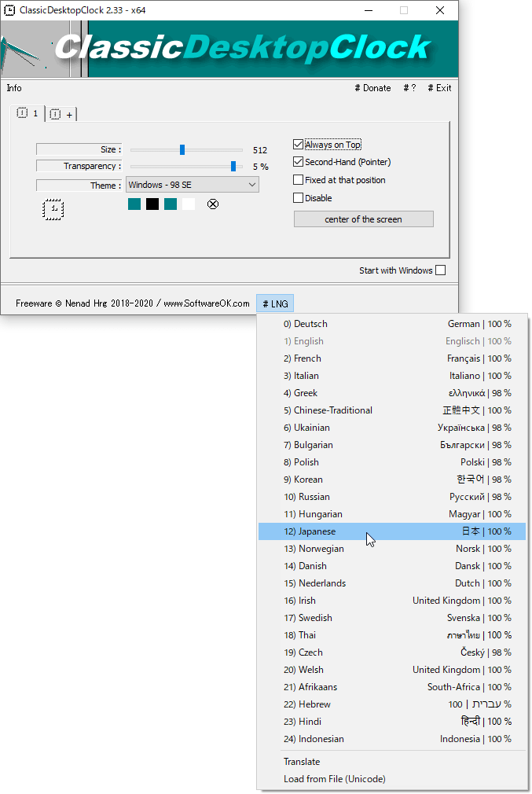Select 19) Czech language

coord(392,652)
